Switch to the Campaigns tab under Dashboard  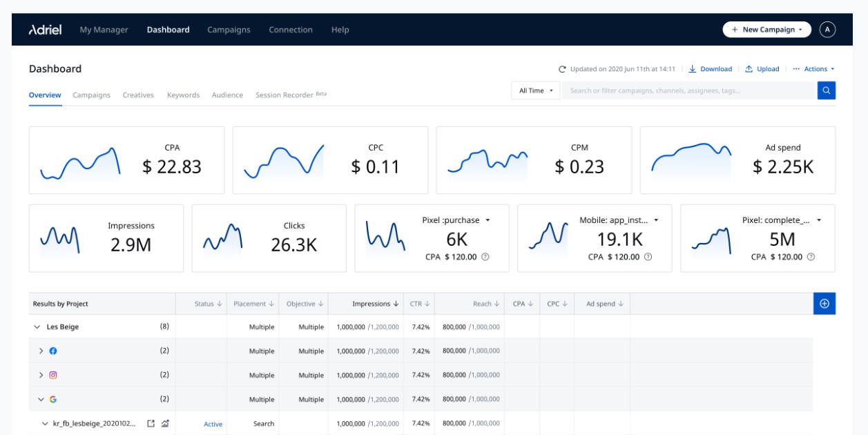[91, 95]
